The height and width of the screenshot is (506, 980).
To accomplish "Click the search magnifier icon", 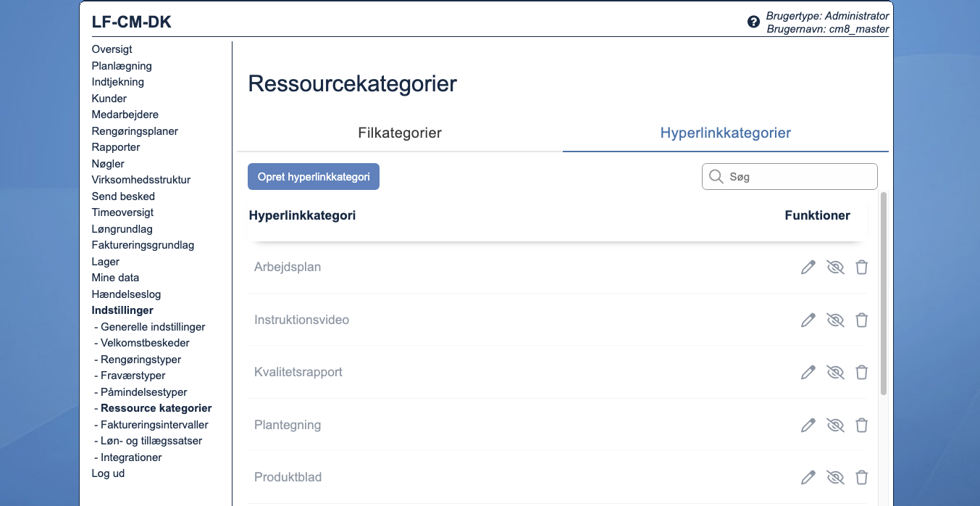I will coord(716,176).
